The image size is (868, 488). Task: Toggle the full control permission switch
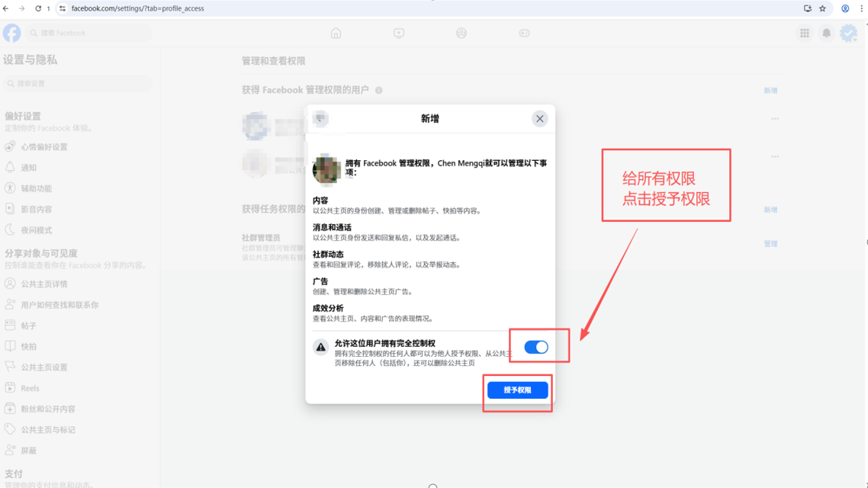click(x=535, y=347)
